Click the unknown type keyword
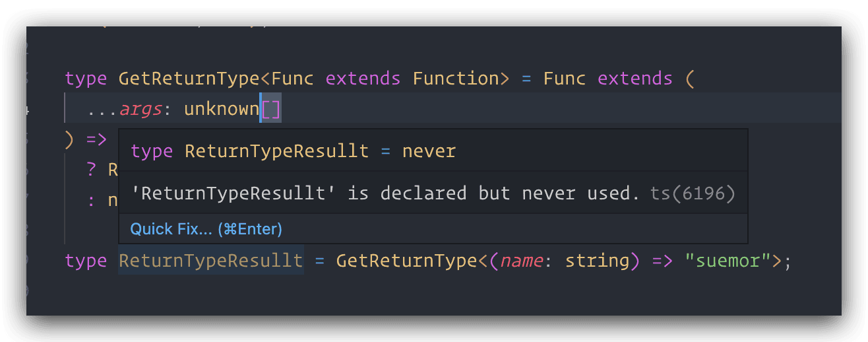Screen dimensions: 868x342 point(221,110)
